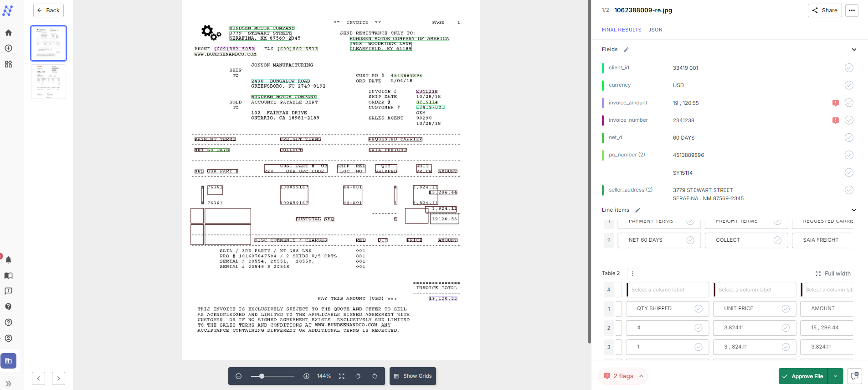The height and width of the screenshot is (390, 868).
Task: Edit Fields with pencil icon
Action: coord(626,49)
